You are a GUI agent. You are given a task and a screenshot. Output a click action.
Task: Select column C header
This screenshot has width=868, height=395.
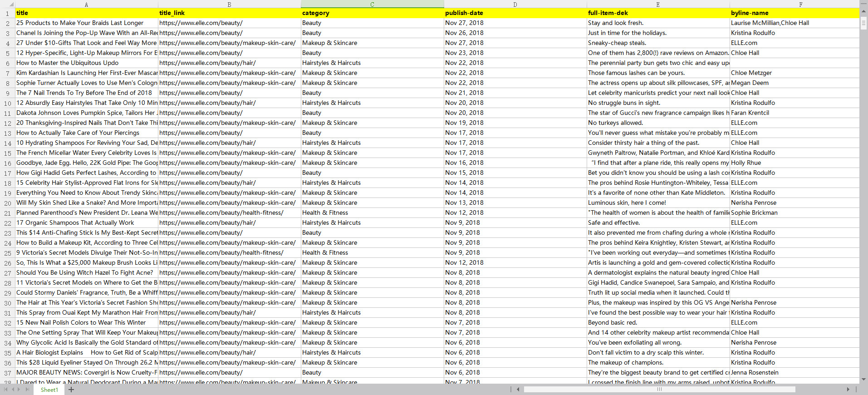click(x=372, y=4)
